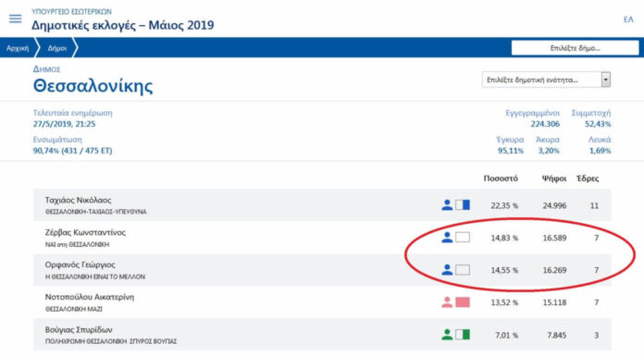Click the Ενσωμάτωση label
The height and width of the screenshot is (356, 644).
tap(57, 140)
